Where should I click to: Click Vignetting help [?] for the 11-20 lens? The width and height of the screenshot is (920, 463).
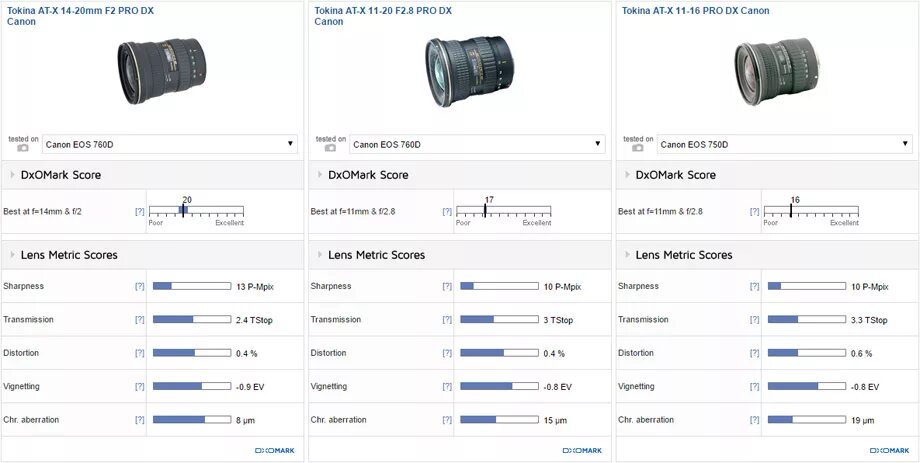tap(447, 387)
